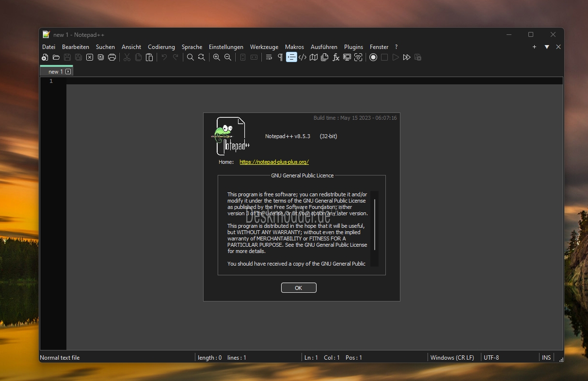Open the Plugins menu
This screenshot has height=381, width=588.
coord(354,47)
